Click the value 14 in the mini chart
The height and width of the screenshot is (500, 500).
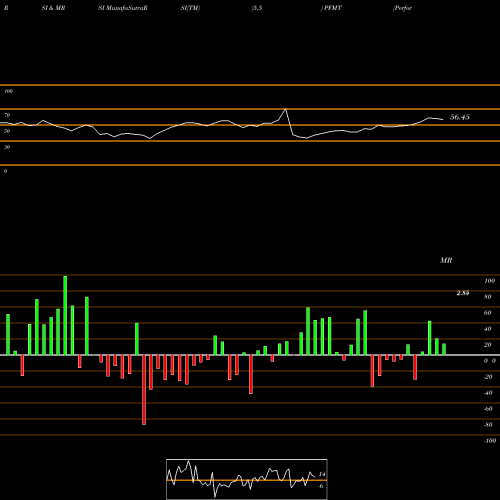[322, 474]
